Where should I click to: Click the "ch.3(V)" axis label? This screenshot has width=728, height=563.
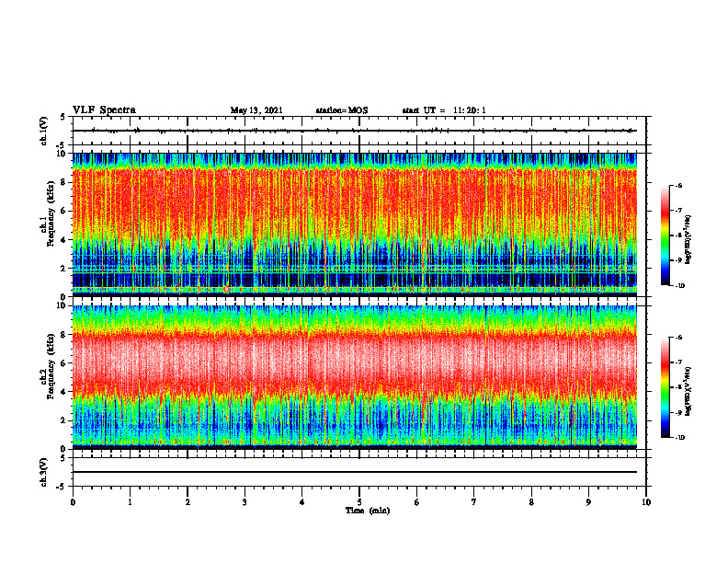click(x=43, y=472)
